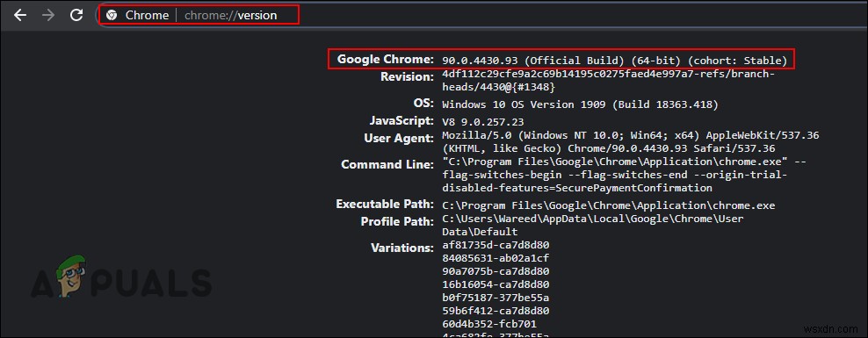Image resolution: width=868 pixels, height=338 pixels.
Task: Click the browser back arrow
Action: 20,15
